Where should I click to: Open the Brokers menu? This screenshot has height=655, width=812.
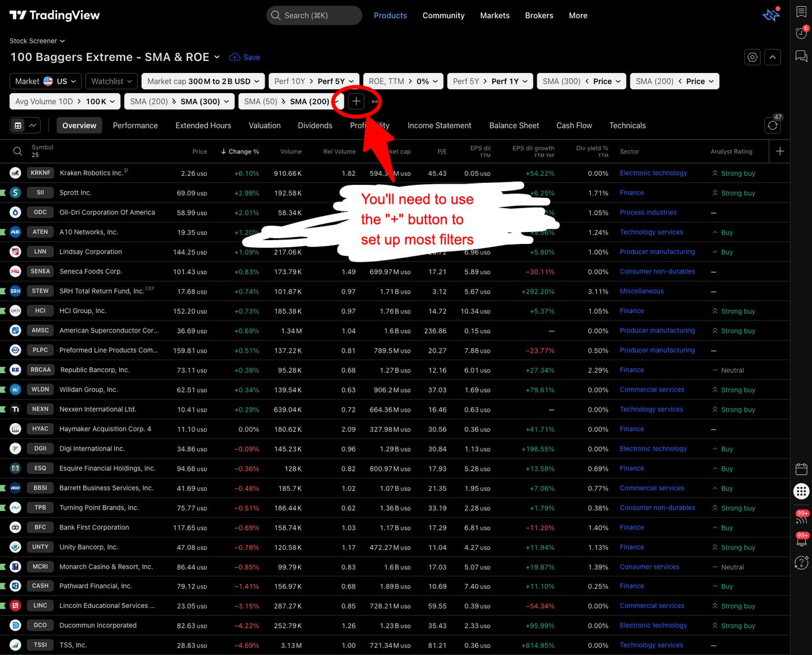pyautogui.click(x=539, y=15)
